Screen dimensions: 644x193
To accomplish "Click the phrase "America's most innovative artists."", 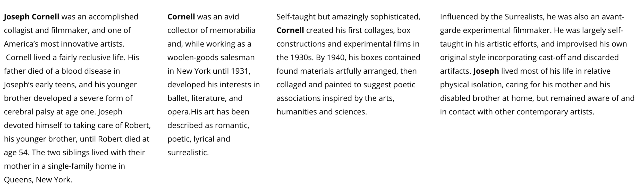I will [x=64, y=44].
